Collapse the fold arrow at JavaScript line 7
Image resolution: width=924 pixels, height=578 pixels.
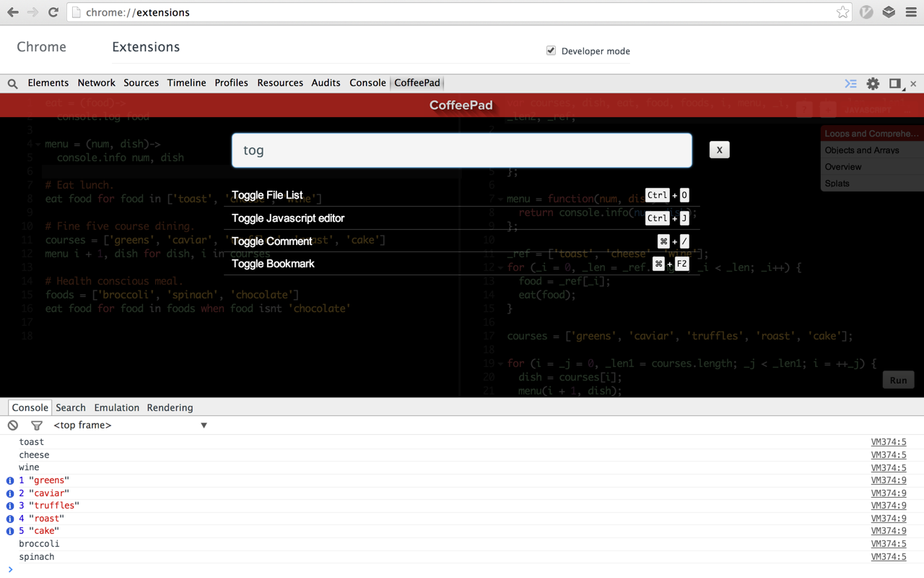tap(500, 199)
